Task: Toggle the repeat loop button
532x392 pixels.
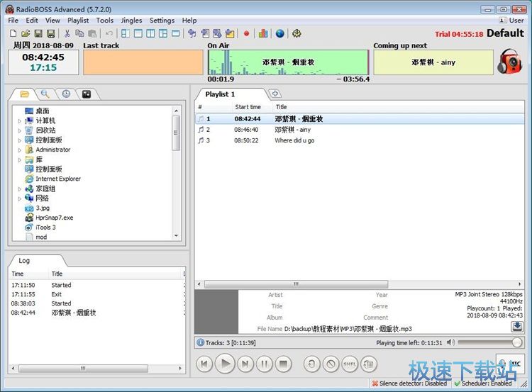Action: 311,364
